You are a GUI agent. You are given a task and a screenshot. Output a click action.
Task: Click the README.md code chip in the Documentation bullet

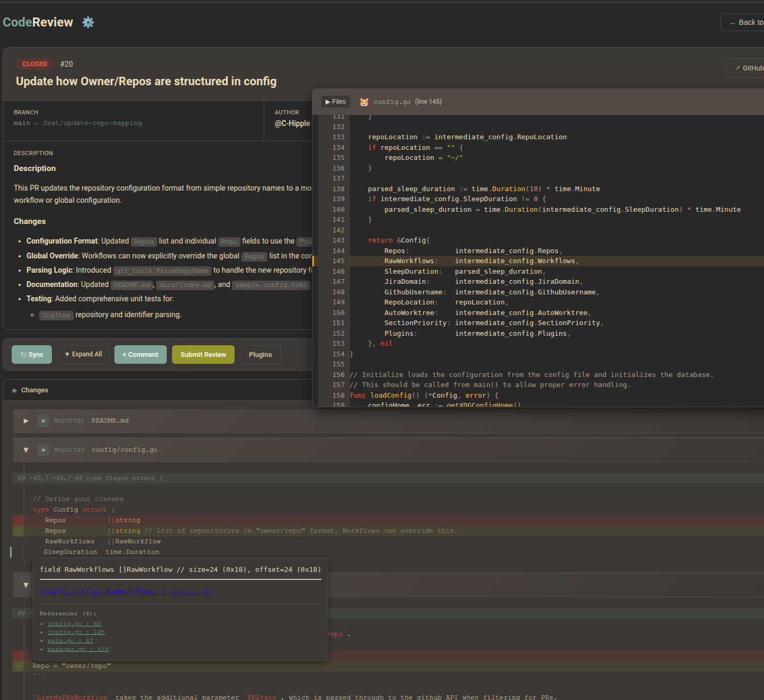click(x=132, y=285)
